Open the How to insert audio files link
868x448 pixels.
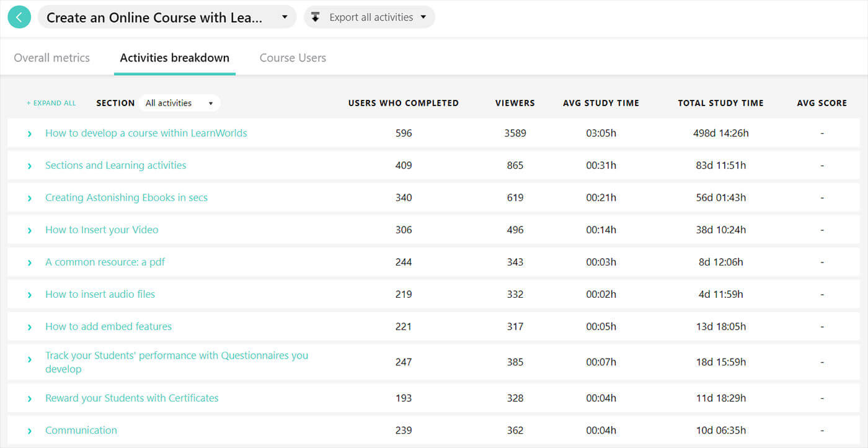[100, 294]
